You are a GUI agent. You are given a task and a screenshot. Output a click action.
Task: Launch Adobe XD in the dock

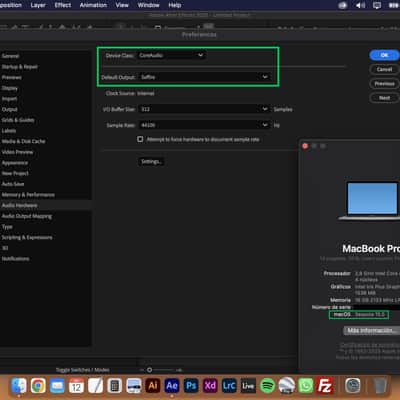click(x=210, y=386)
